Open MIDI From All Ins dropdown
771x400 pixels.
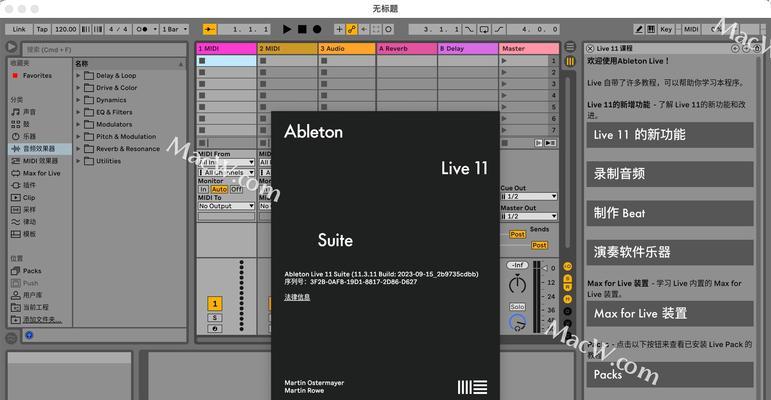pyautogui.click(x=226, y=162)
